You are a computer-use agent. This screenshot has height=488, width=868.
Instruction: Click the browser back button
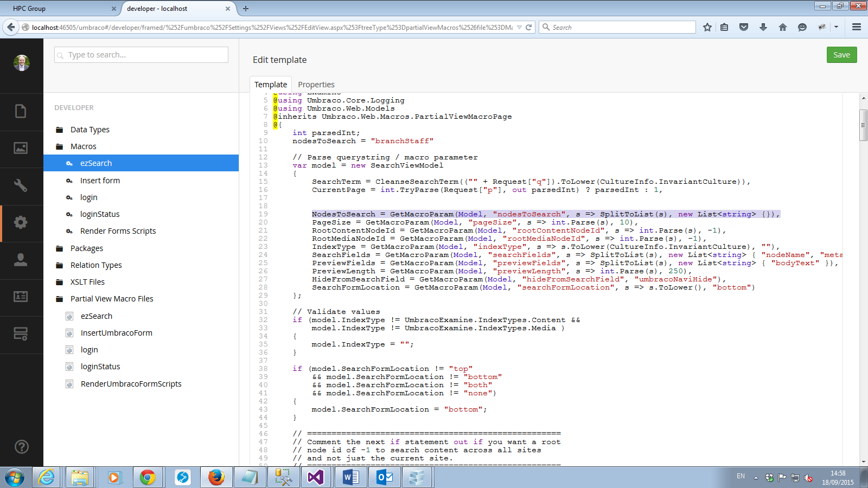point(11,27)
